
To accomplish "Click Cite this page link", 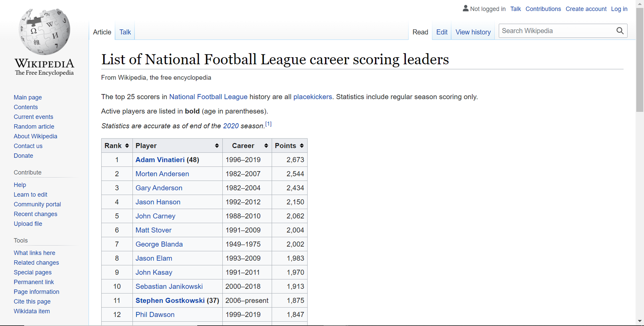I will tap(32, 302).
